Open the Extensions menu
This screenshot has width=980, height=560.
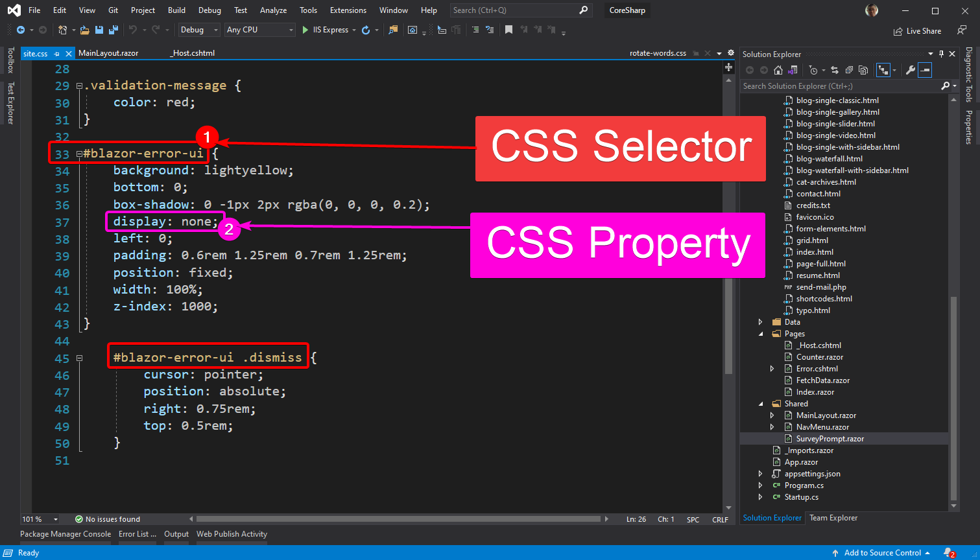(348, 10)
